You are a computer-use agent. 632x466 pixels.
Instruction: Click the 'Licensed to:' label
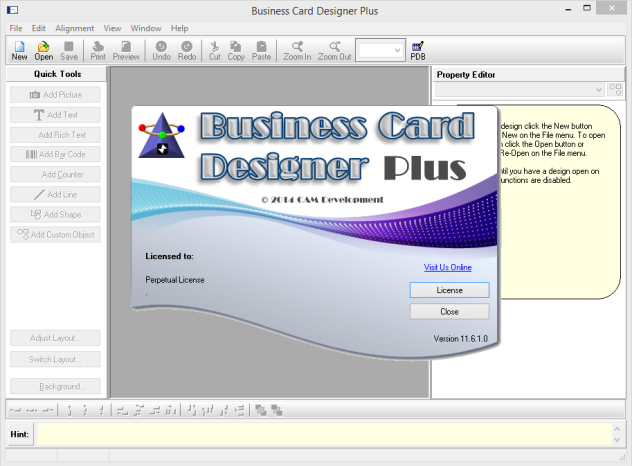click(169, 256)
